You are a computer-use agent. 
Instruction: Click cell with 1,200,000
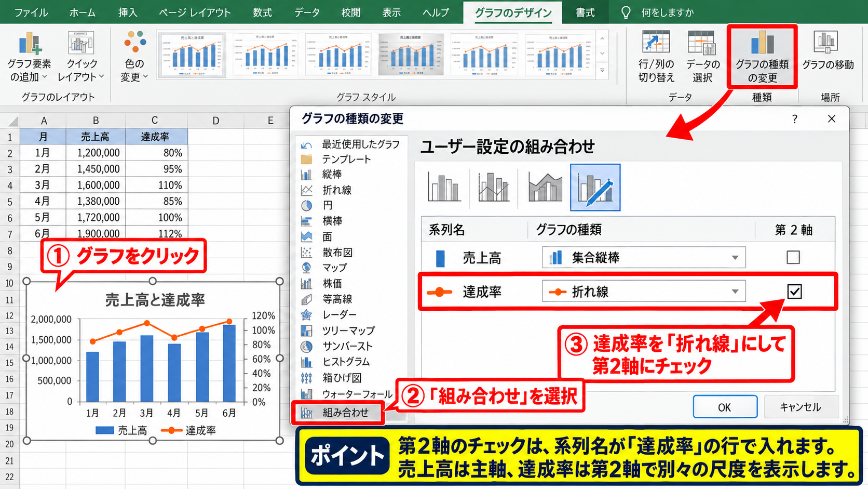pyautogui.click(x=96, y=153)
